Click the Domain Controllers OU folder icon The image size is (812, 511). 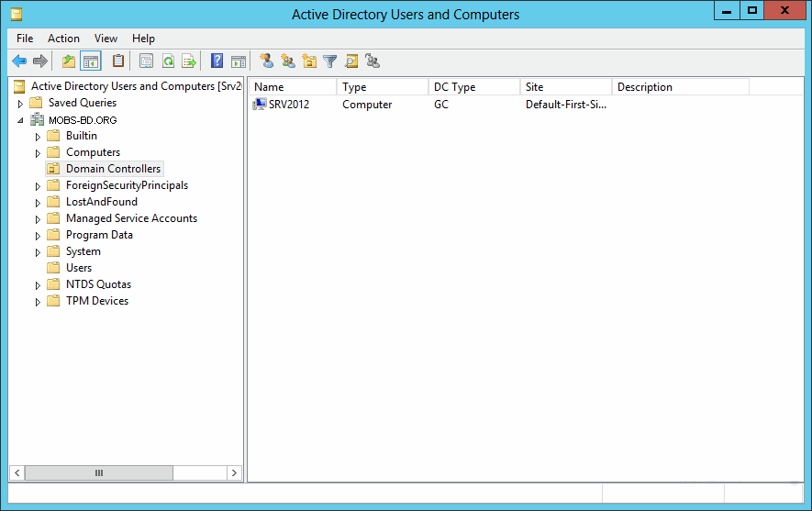[x=53, y=169]
